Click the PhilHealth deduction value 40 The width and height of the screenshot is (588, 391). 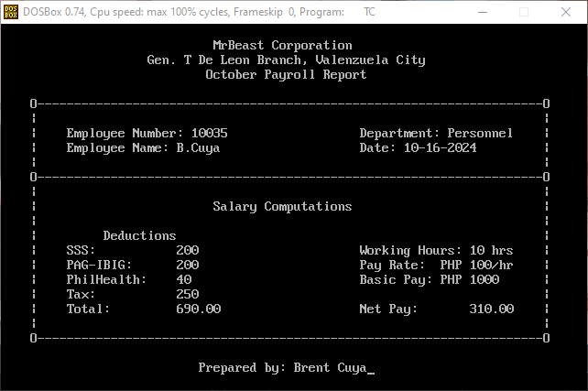click(x=184, y=279)
